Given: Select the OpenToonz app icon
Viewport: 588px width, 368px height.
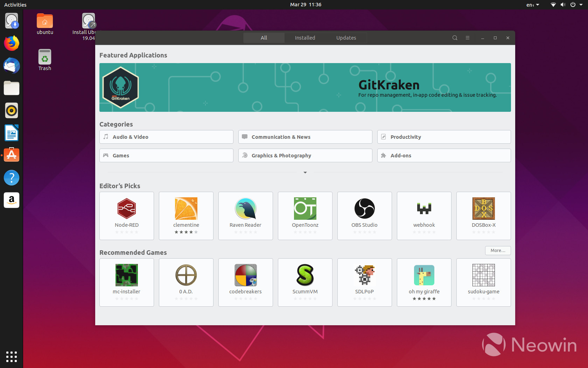Looking at the screenshot, I should click(x=305, y=209).
